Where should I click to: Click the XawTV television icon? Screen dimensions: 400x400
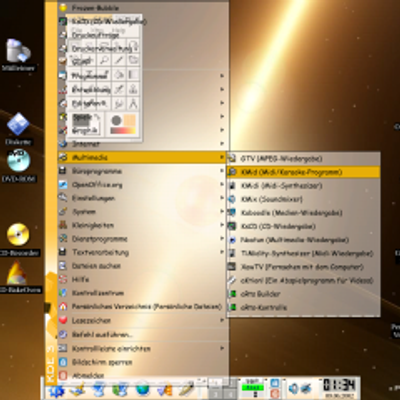(x=232, y=267)
